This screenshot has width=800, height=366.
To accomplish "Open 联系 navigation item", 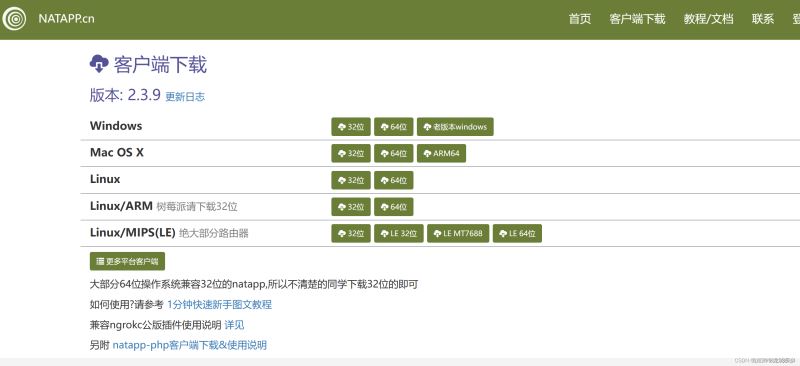I will [763, 19].
